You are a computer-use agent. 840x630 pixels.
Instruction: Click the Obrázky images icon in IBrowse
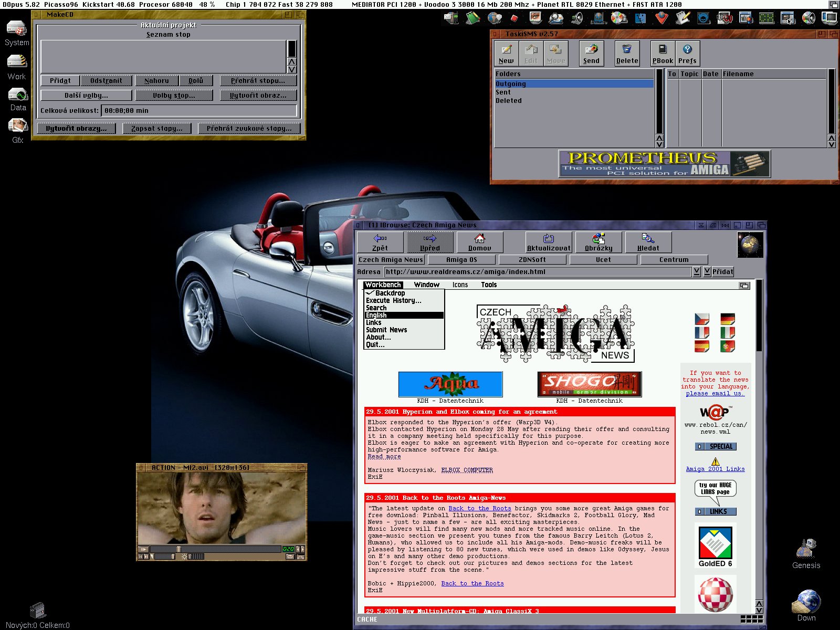pos(598,241)
